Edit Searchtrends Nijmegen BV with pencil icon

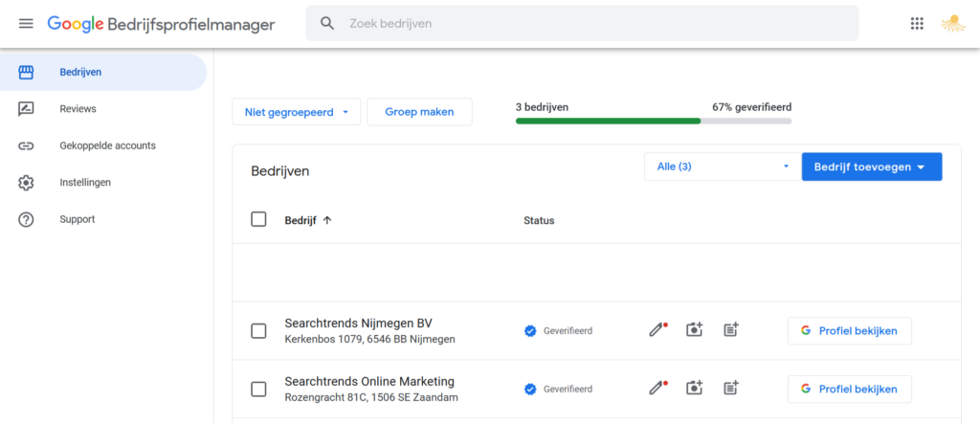[657, 329]
